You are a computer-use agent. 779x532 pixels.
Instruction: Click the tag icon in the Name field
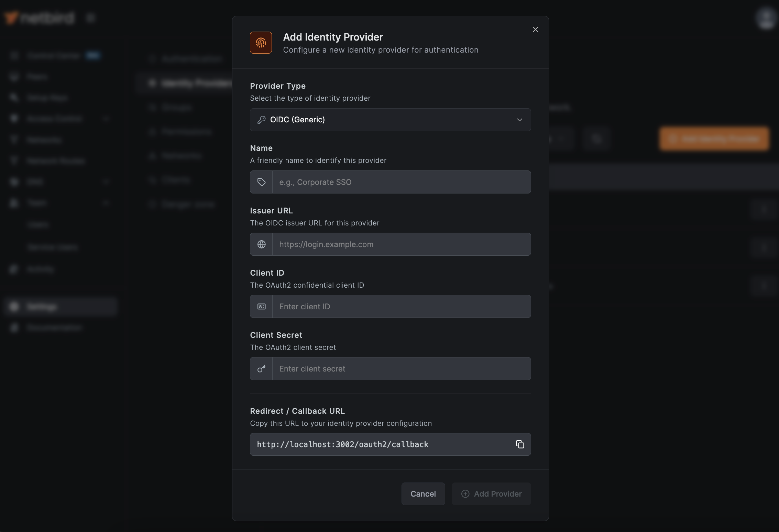click(261, 182)
